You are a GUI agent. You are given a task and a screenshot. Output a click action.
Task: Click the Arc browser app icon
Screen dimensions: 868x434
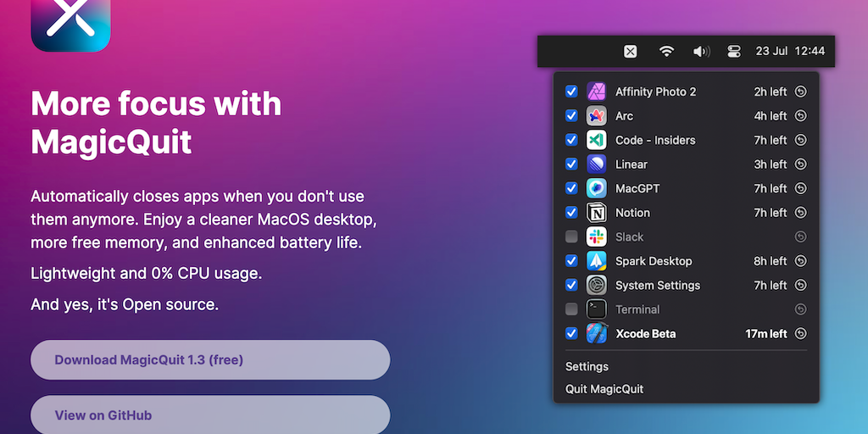(596, 115)
